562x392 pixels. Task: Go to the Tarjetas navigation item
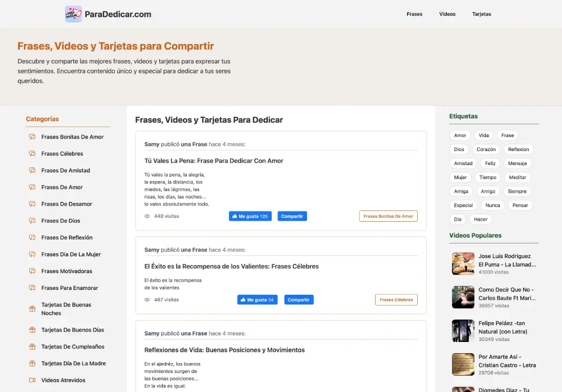(x=481, y=14)
